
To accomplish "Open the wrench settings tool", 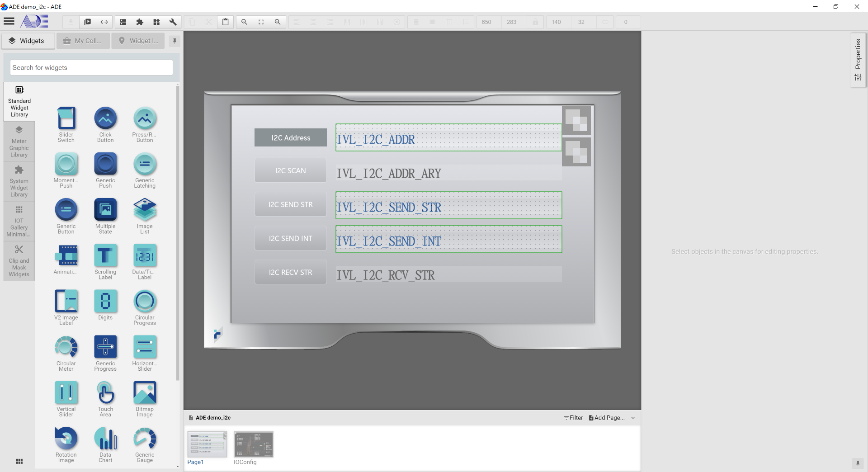I will click(x=173, y=22).
